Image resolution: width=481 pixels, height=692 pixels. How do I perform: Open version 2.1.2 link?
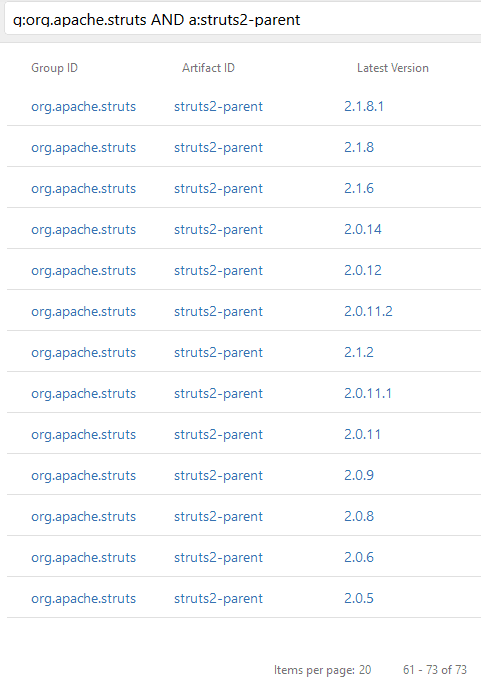click(x=359, y=353)
